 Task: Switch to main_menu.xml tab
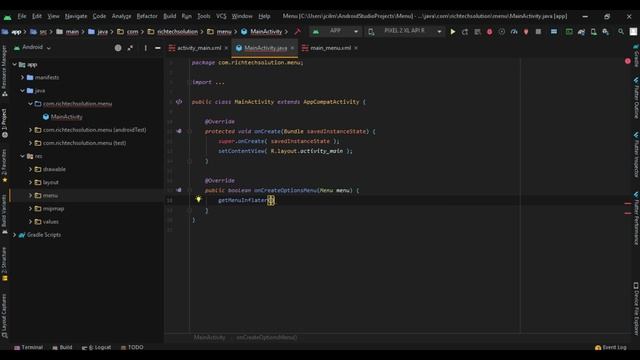click(x=330, y=48)
